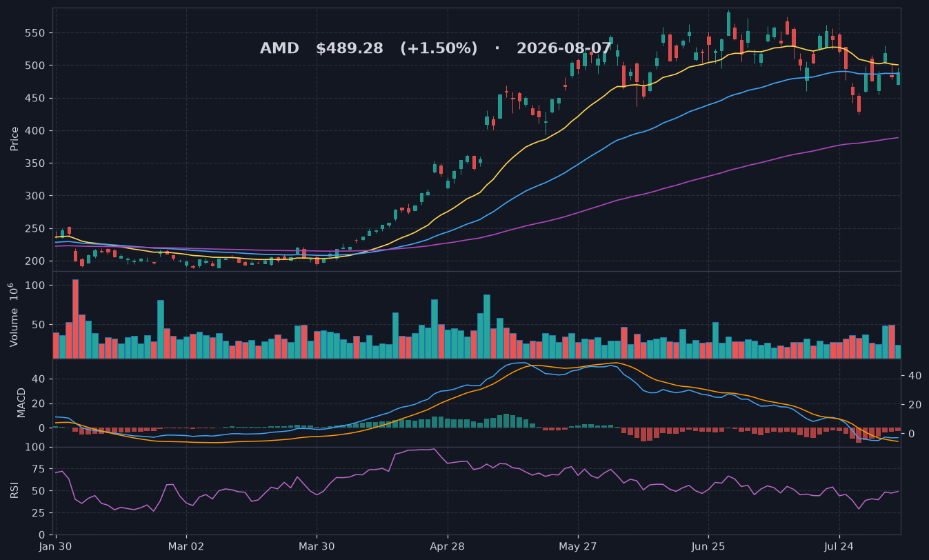The image size is (929, 560).
Task: Click the 'Jan 30' date label
Action: pyautogui.click(x=56, y=548)
